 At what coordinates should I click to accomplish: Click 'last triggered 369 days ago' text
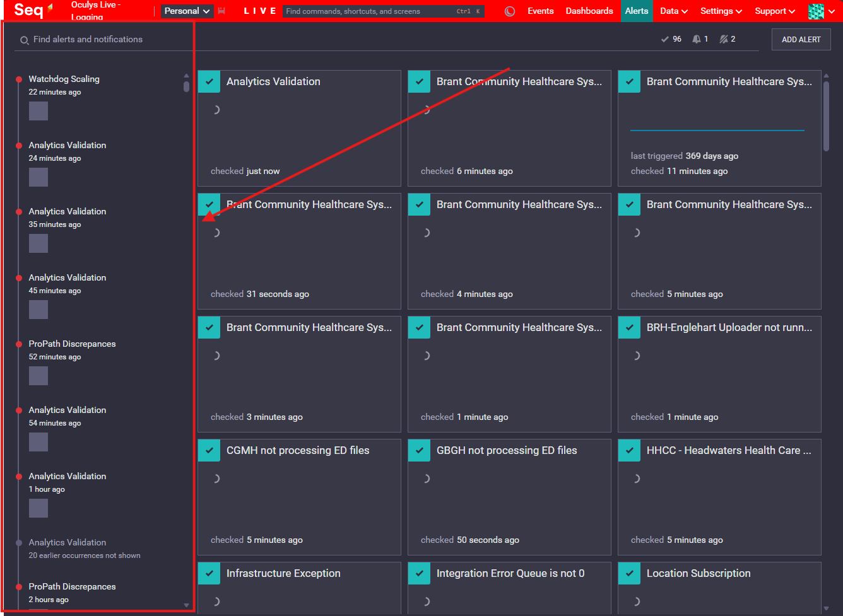click(685, 156)
